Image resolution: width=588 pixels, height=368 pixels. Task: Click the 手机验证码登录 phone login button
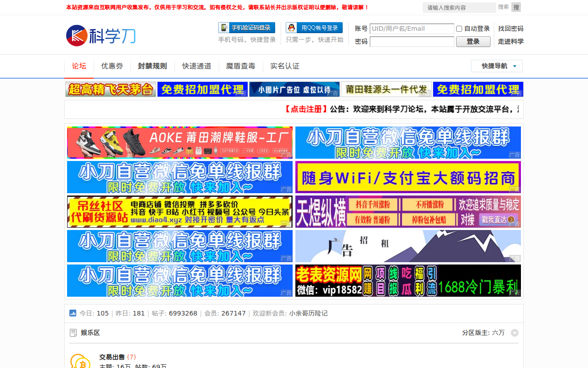click(x=247, y=28)
